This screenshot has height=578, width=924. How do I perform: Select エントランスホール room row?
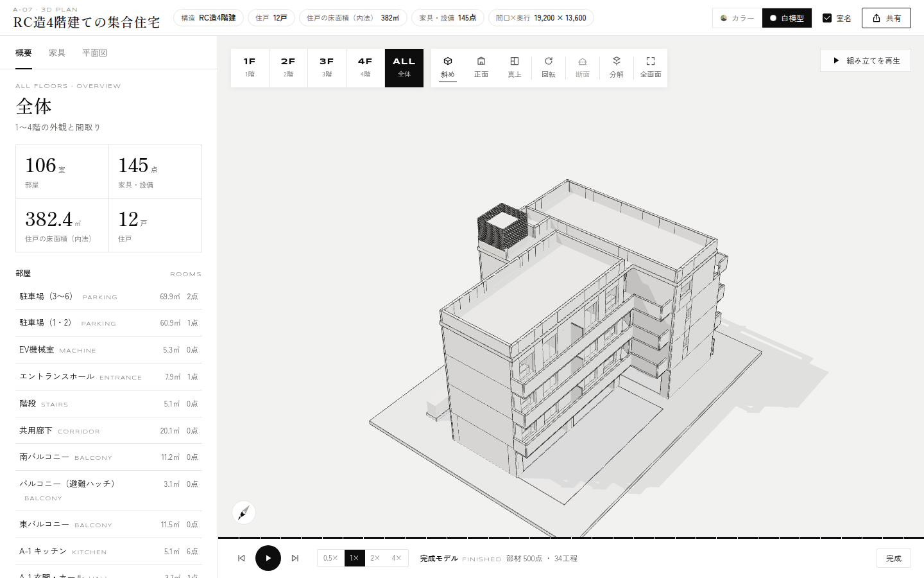click(x=108, y=377)
